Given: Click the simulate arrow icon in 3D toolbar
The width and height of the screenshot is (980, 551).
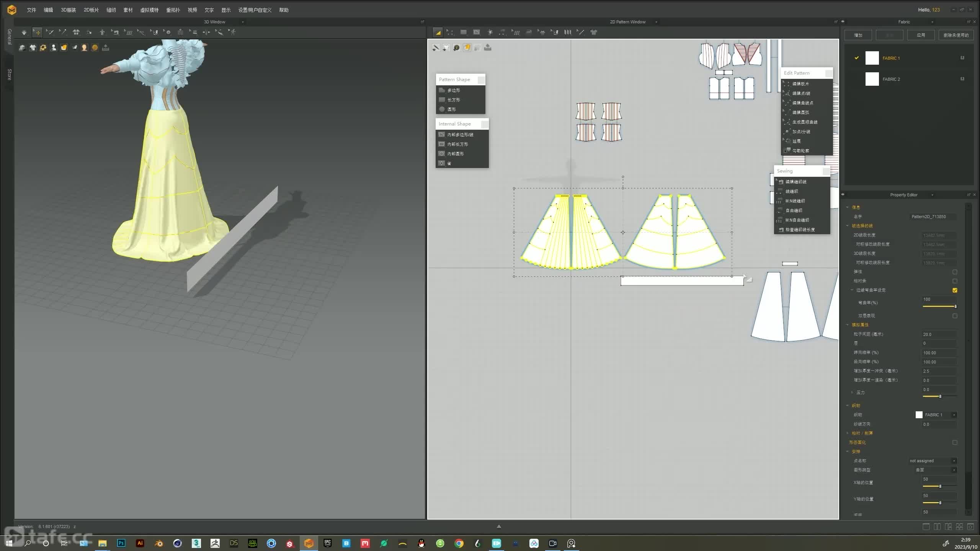Looking at the screenshot, I should click(x=24, y=33).
